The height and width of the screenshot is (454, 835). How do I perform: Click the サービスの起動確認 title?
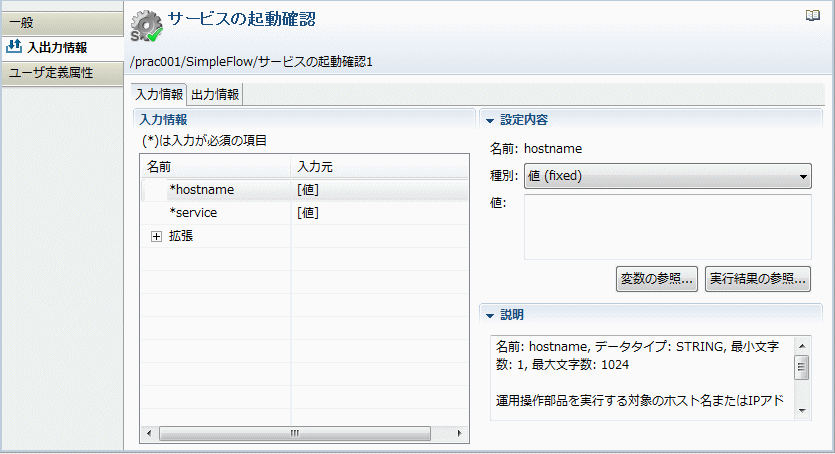(242, 19)
